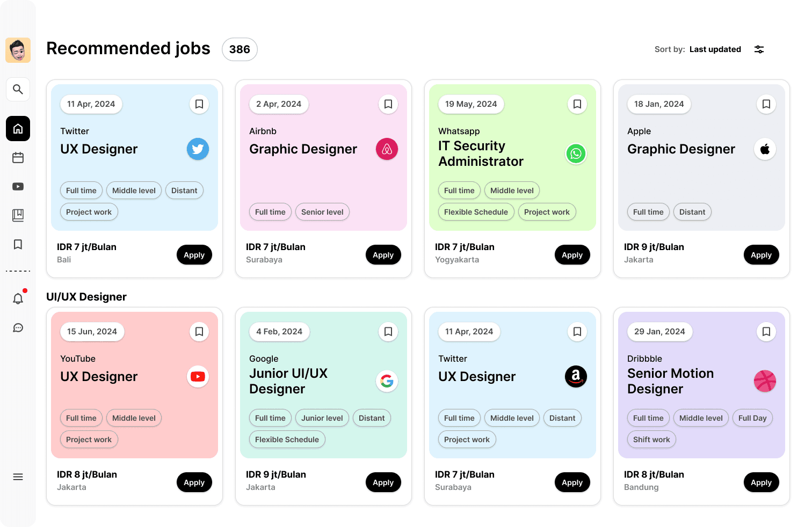Open the chat messages icon
The height and width of the screenshot is (527, 812).
pyautogui.click(x=18, y=328)
